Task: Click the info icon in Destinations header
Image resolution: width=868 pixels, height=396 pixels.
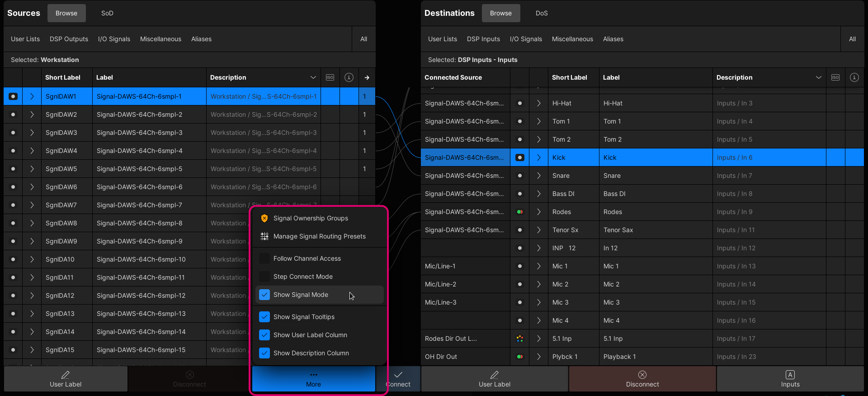Action: click(854, 77)
